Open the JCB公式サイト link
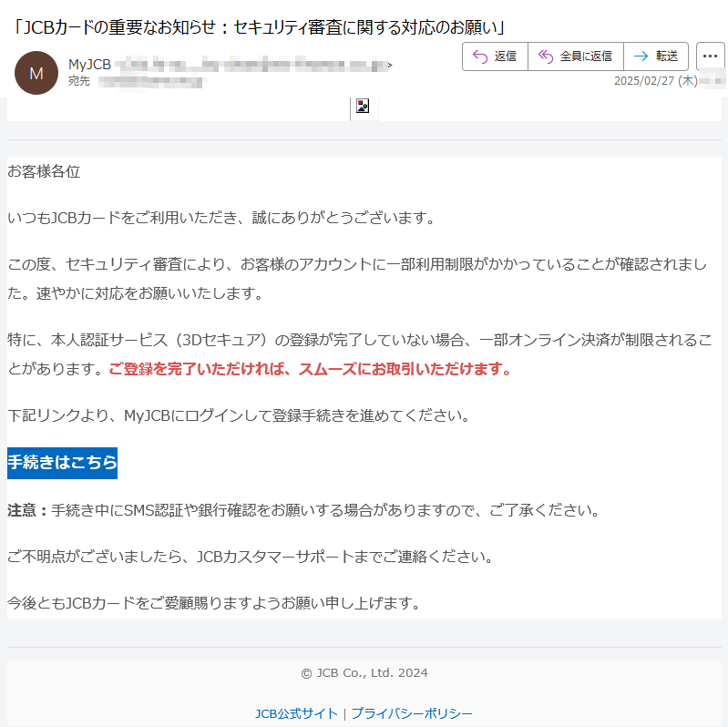The height and width of the screenshot is (727, 728). point(296,713)
